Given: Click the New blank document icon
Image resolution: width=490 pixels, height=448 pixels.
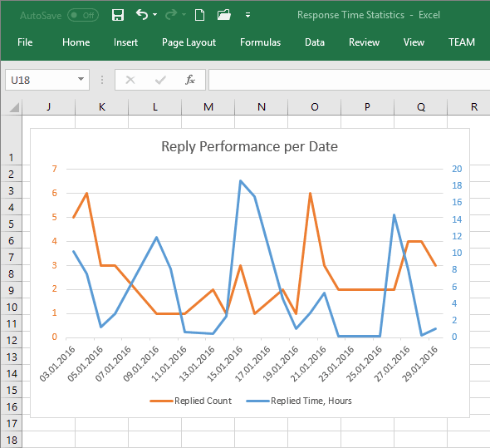Looking at the screenshot, I should pos(199,15).
